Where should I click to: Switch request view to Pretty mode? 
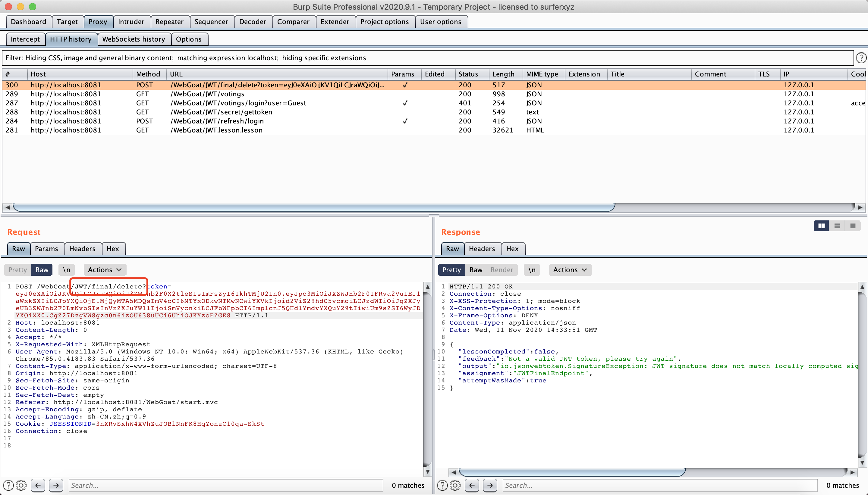point(18,269)
